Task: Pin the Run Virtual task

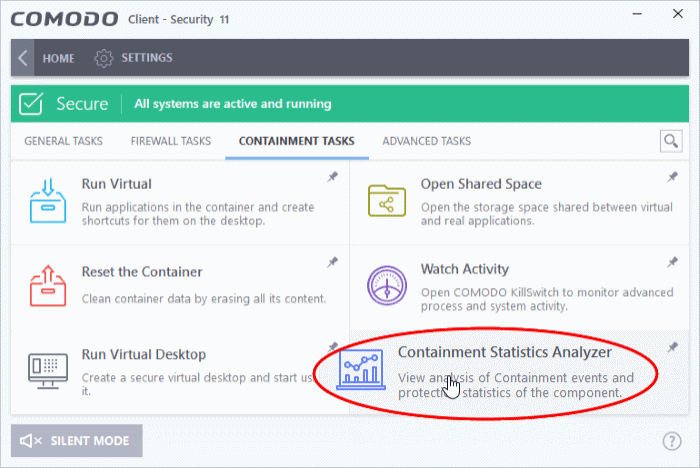Action: point(333,177)
